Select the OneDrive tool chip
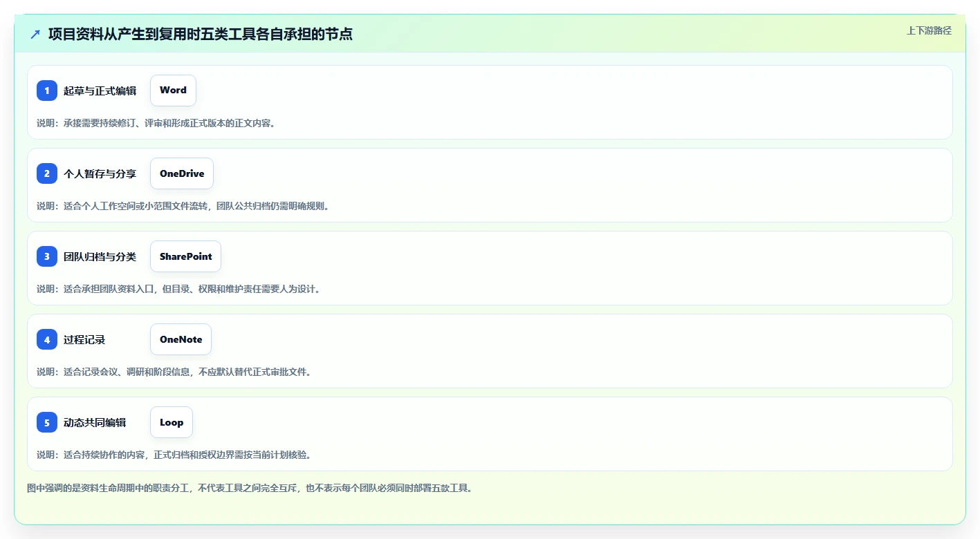980x539 pixels. [182, 173]
